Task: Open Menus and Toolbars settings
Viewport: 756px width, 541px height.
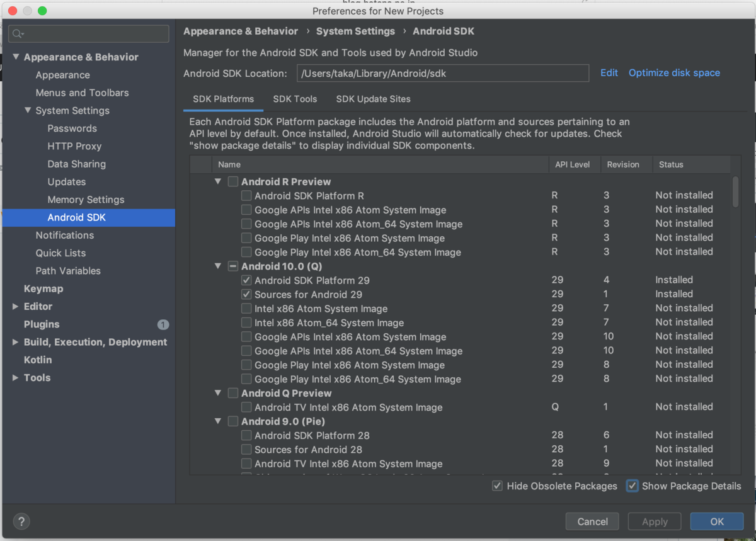Action: [82, 93]
